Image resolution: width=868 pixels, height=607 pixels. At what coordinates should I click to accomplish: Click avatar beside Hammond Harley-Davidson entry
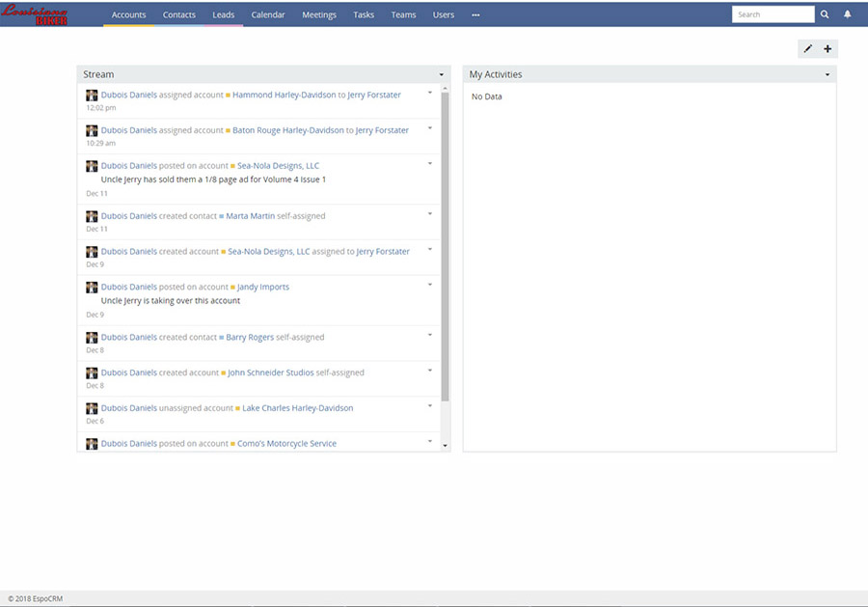coord(92,96)
